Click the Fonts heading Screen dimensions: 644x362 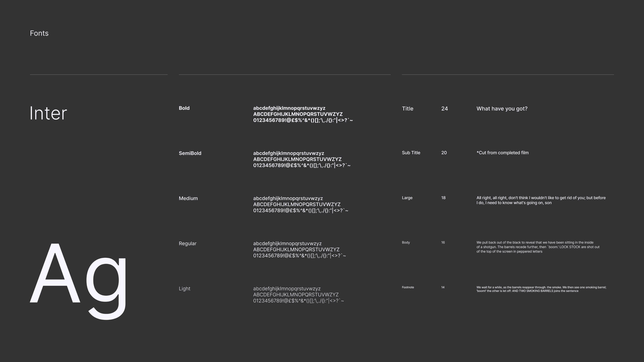pyautogui.click(x=39, y=33)
